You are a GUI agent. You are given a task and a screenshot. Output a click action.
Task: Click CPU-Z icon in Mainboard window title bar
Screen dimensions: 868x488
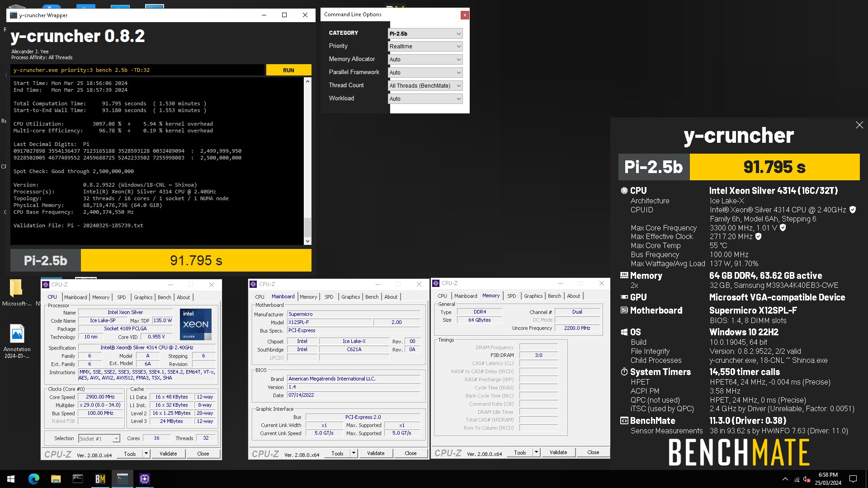(x=253, y=284)
